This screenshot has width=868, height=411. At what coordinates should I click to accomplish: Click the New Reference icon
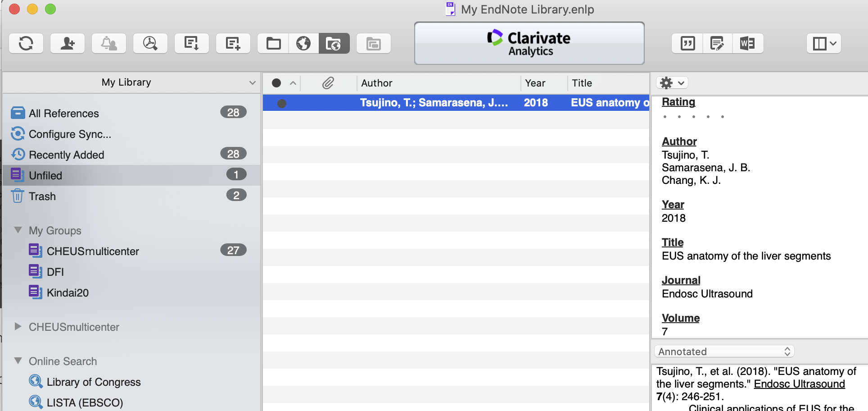coord(233,43)
